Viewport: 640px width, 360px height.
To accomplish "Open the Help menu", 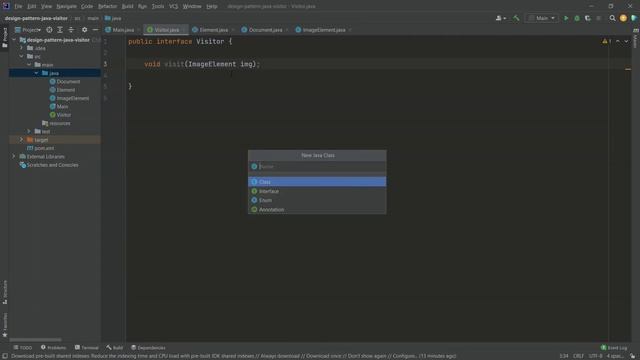I will [211, 6].
